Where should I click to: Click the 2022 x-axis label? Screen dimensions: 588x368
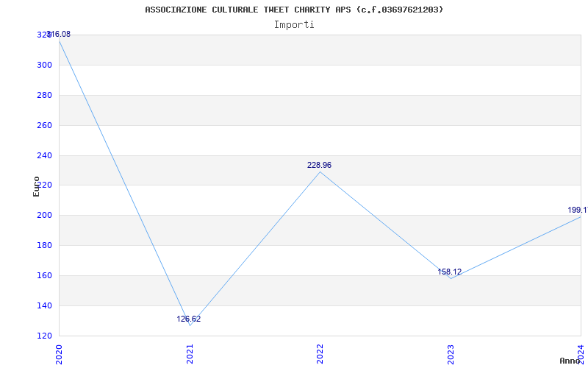point(320,354)
